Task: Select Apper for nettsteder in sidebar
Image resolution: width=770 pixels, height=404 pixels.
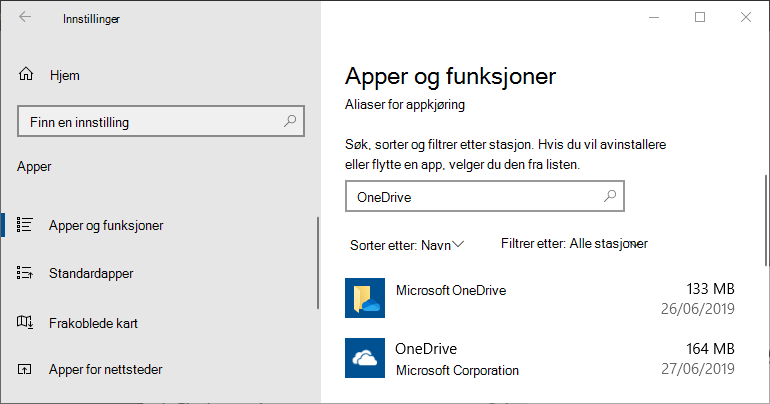Action: [161, 369]
